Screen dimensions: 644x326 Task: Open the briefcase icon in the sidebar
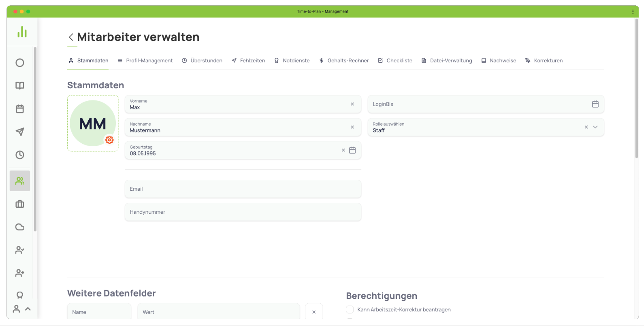pyautogui.click(x=20, y=204)
